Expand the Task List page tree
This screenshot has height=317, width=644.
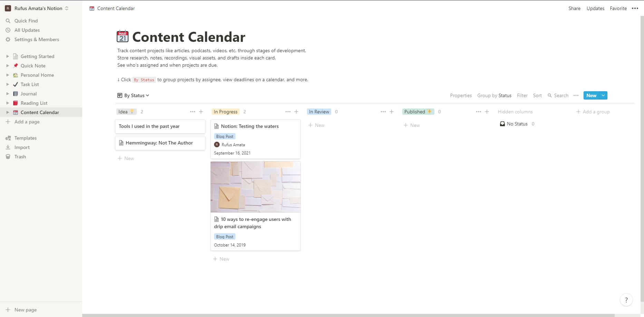point(8,84)
